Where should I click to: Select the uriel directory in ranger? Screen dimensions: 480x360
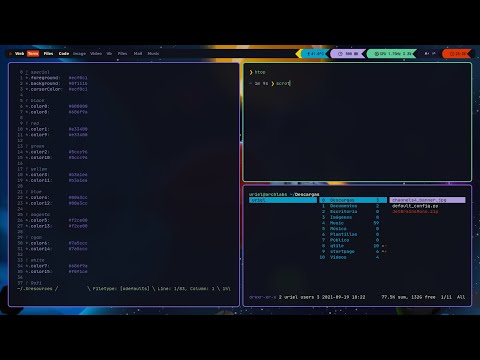pyautogui.click(x=283, y=200)
